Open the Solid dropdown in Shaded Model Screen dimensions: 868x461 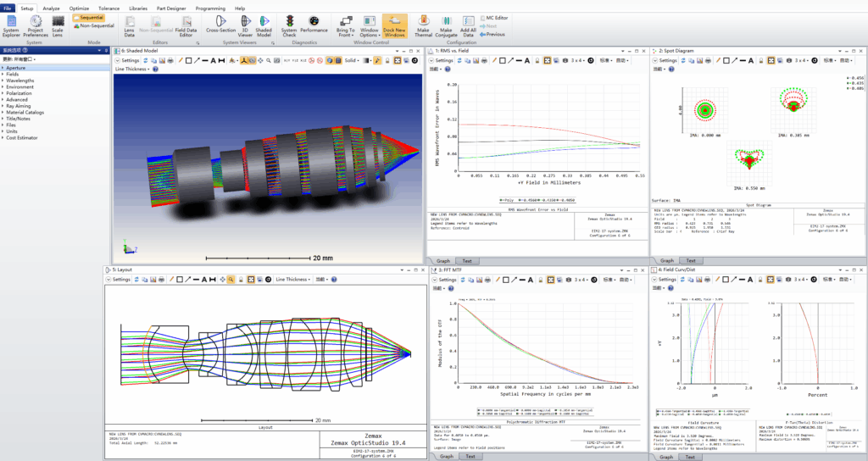352,61
